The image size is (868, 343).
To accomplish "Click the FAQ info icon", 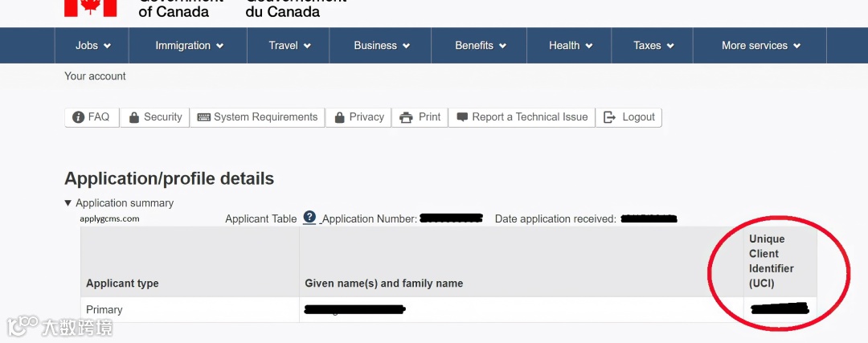I will 78,117.
